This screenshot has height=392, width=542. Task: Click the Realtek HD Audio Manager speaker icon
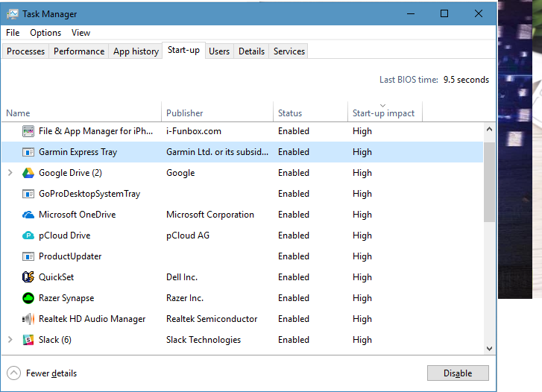28,319
